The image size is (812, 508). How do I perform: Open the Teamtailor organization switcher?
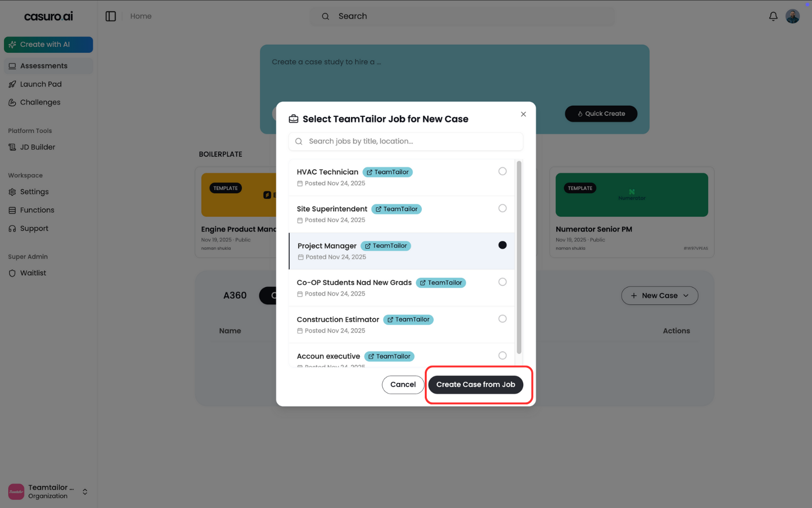click(x=48, y=491)
